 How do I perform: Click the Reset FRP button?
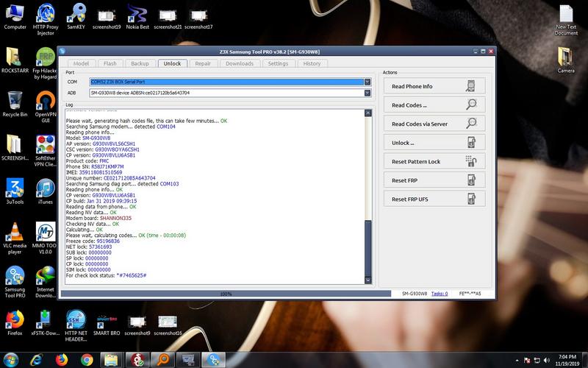point(434,180)
